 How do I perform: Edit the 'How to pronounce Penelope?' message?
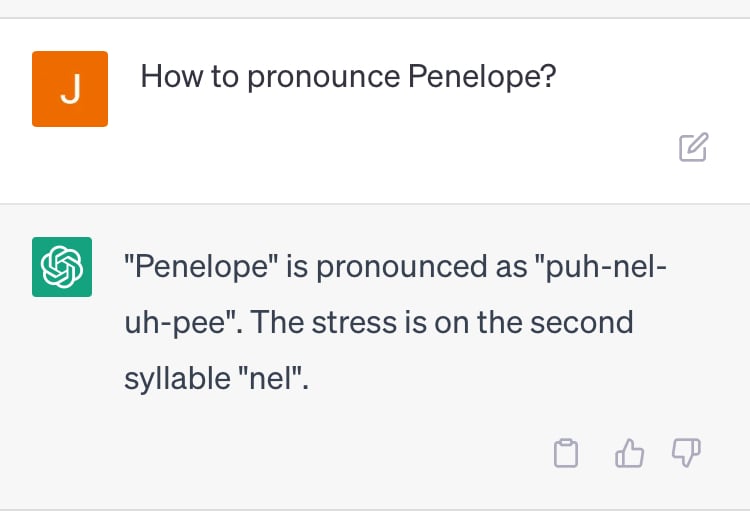694,147
